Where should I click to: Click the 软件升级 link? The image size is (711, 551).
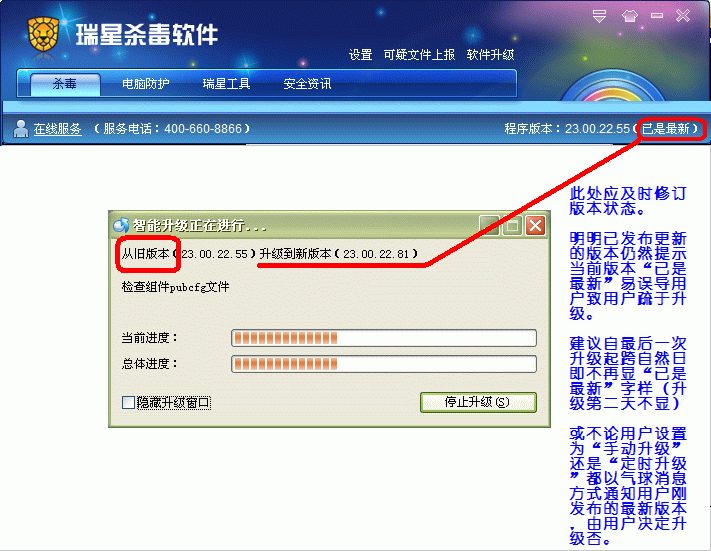point(490,55)
